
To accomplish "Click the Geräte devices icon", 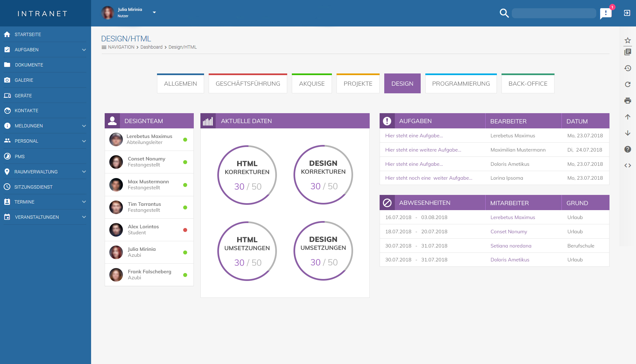I will (7, 96).
